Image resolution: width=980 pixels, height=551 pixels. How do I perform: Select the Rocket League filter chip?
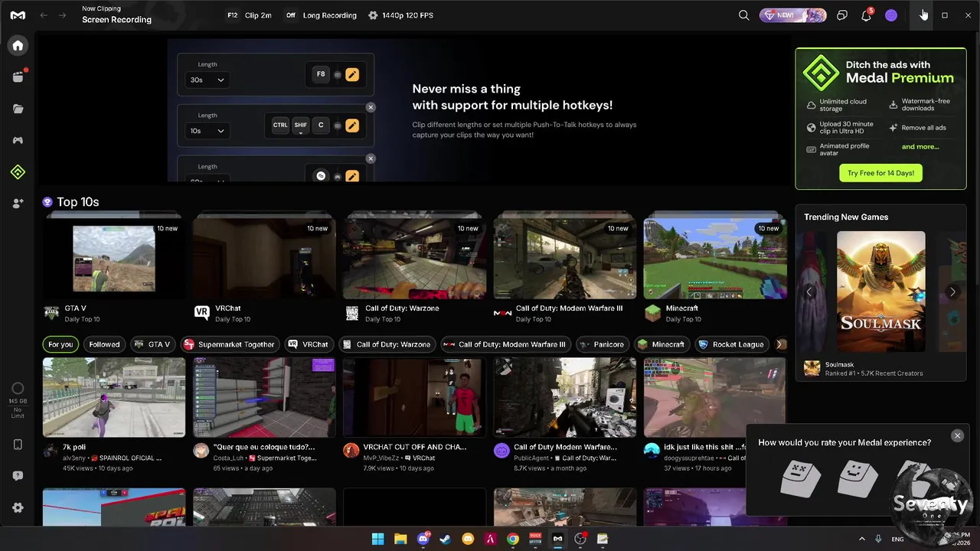pos(732,344)
